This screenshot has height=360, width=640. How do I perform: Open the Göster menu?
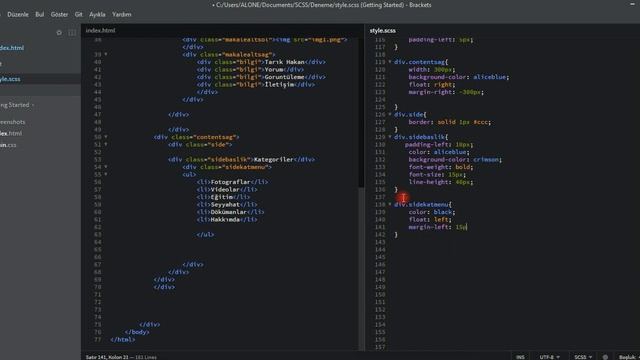59,14
